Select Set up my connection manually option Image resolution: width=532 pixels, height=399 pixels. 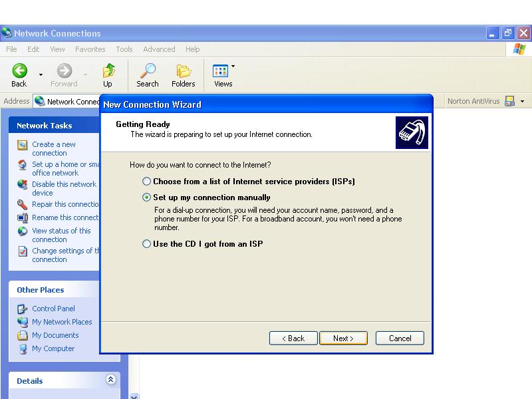coord(146,198)
